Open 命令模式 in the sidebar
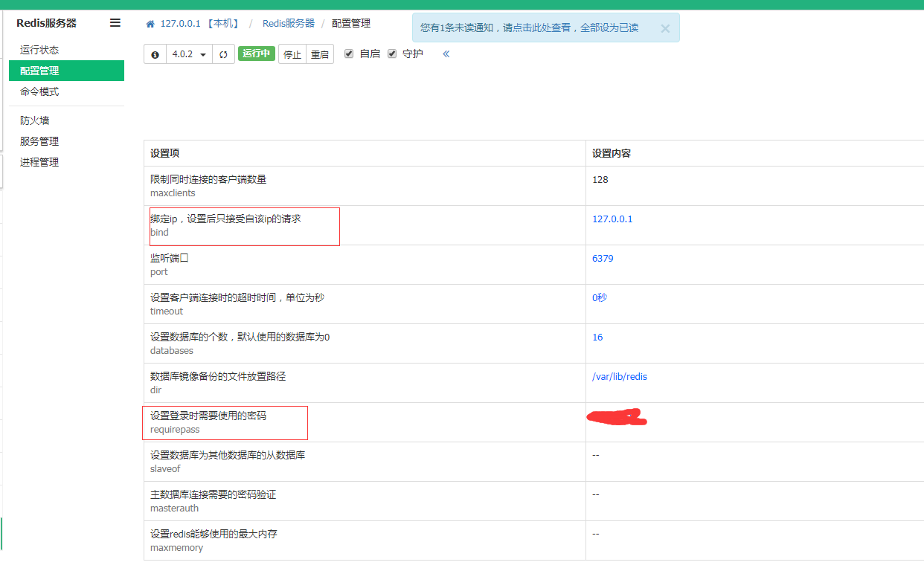924x565 pixels. pyautogui.click(x=66, y=91)
